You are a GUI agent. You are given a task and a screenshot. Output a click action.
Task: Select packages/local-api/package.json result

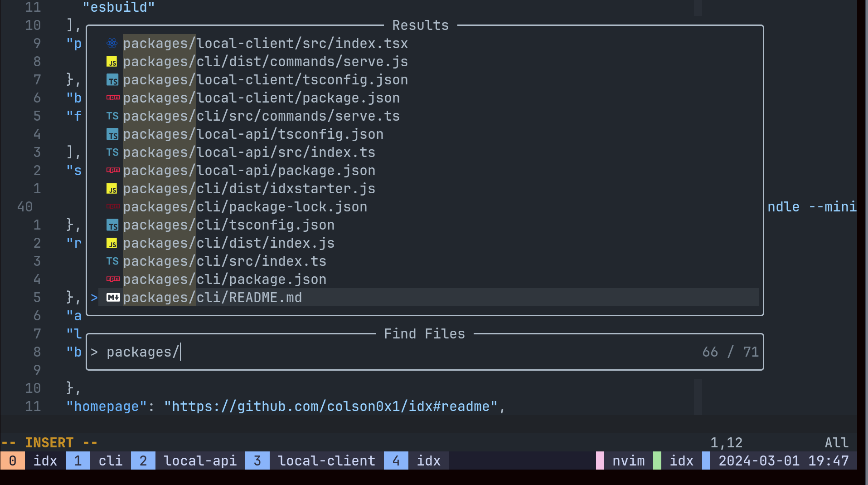[x=249, y=171]
